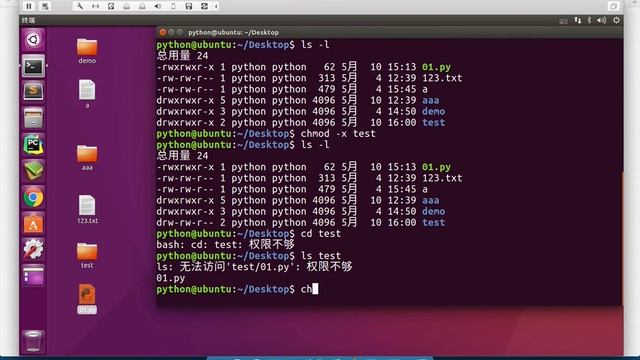This screenshot has width=640, height=360.
Task: Open Ubuntu Software center in launcher
Action: tap(33, 224)
